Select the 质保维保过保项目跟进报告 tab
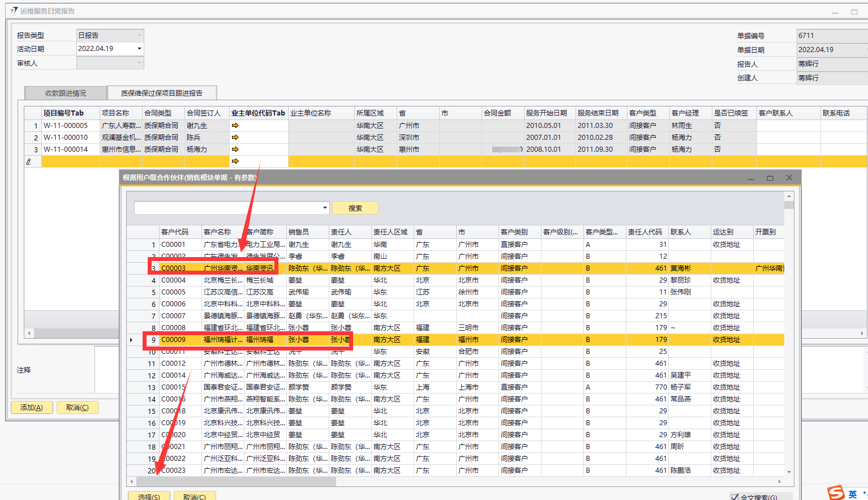The width and height of the screenshot is (868, 500). coord(161,93)
